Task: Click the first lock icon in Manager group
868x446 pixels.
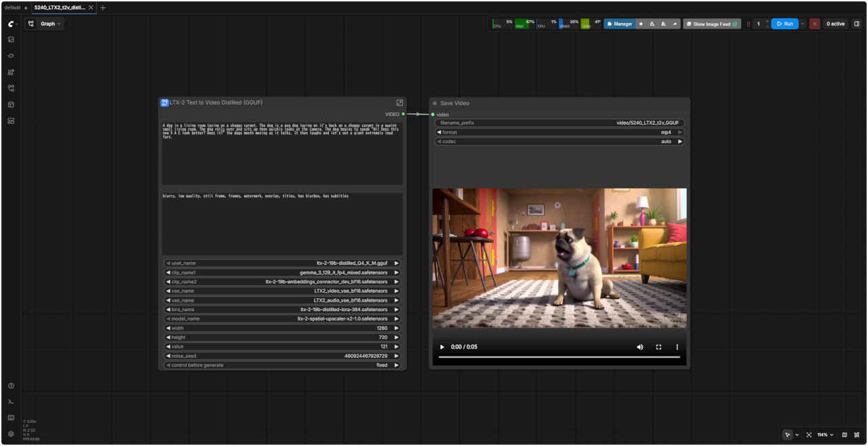Action: (652, 24)
